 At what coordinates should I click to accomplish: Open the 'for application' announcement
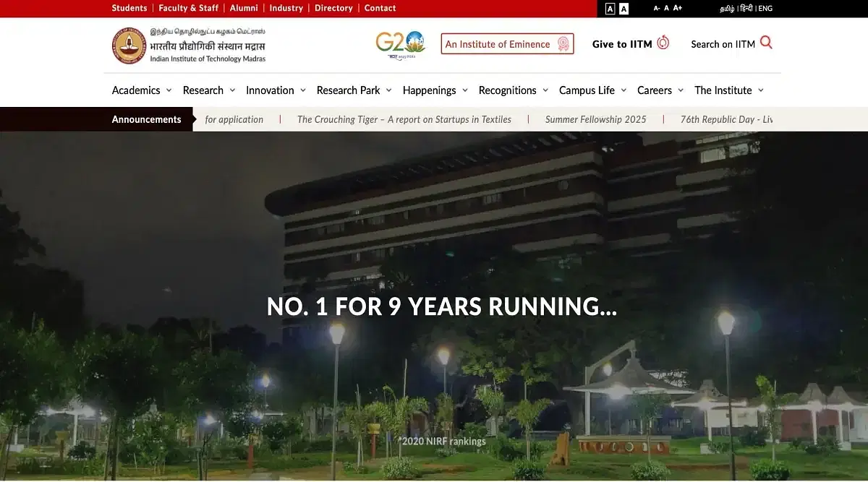[x=234, y=119]
